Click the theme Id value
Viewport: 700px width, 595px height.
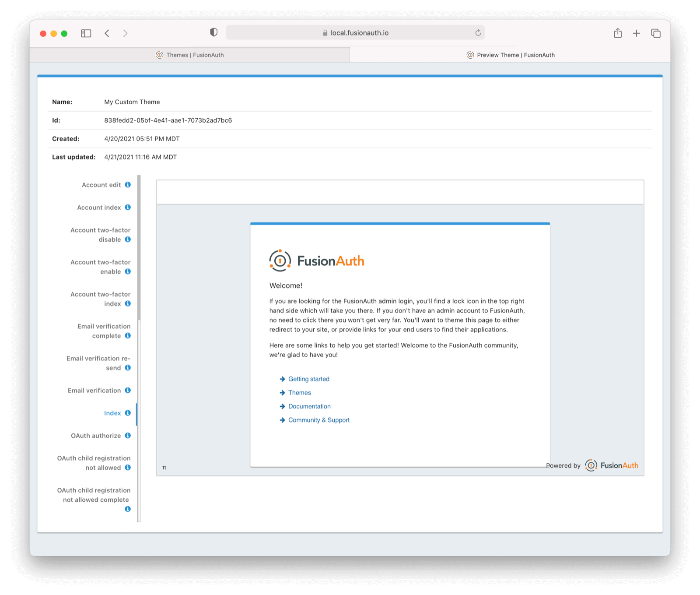pos(168,120)
